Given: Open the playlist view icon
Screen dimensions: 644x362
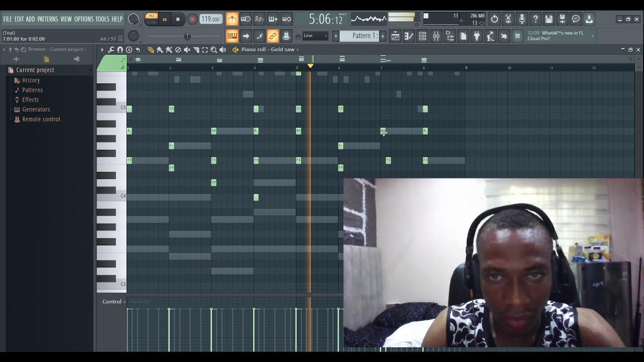Looking at the screenshot, I should point(395,36).
